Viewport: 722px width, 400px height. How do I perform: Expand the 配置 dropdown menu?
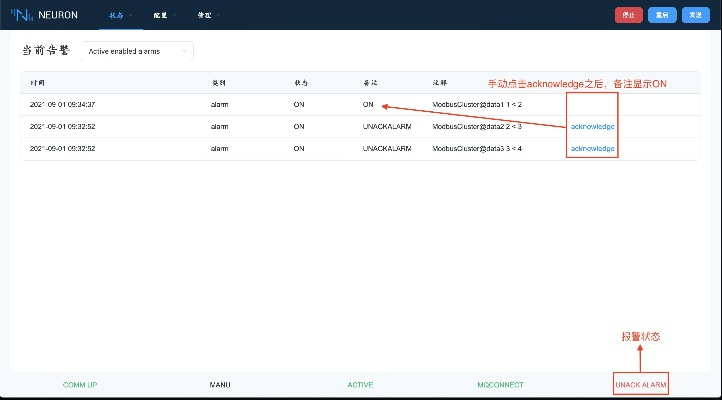point(163,15)
